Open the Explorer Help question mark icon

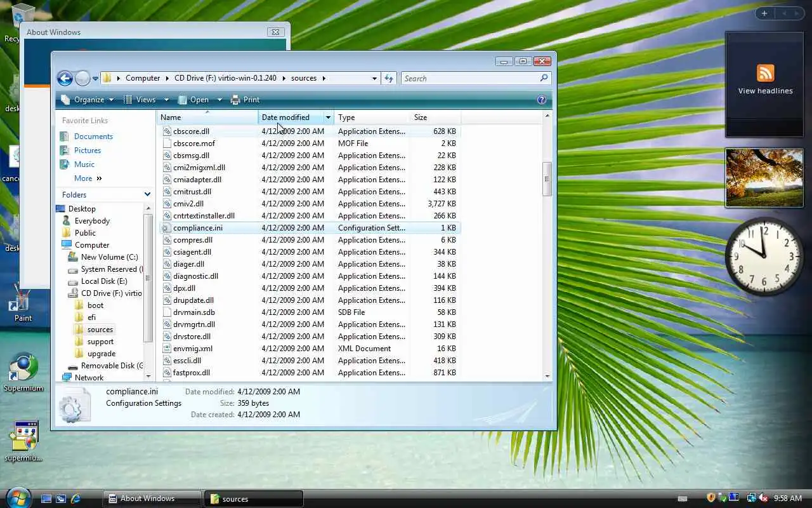click(541, 100)
